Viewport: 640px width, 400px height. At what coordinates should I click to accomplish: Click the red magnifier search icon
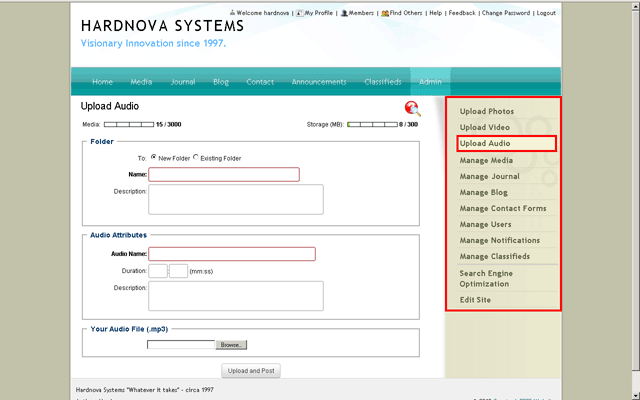tap(412, 109)
